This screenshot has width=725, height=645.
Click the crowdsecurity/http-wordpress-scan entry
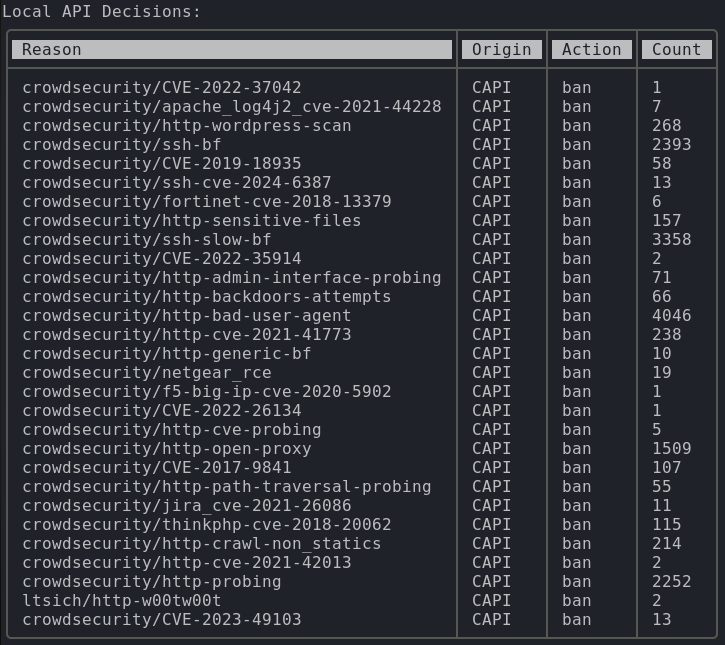(187, 126)
